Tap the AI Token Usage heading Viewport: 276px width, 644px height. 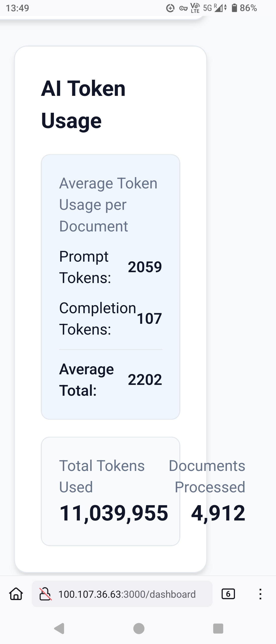(x=83, y=104)
